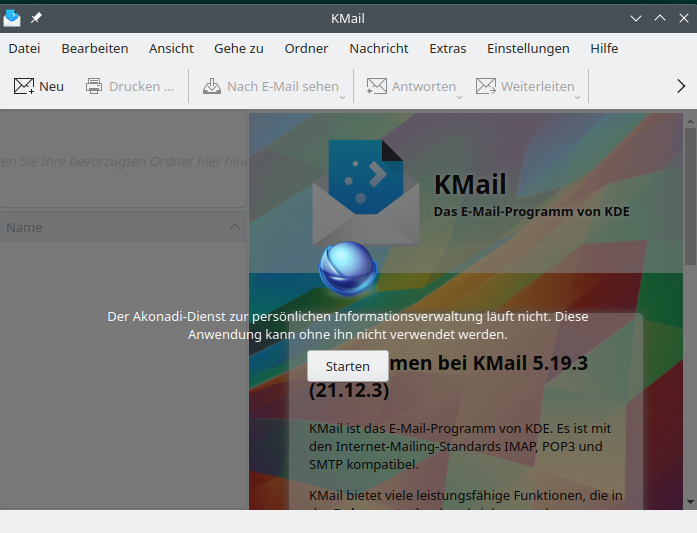Open Antworten dropdown arrow
Image resolution: width=697 pixels, height=533 pixels.
[459, 97]
